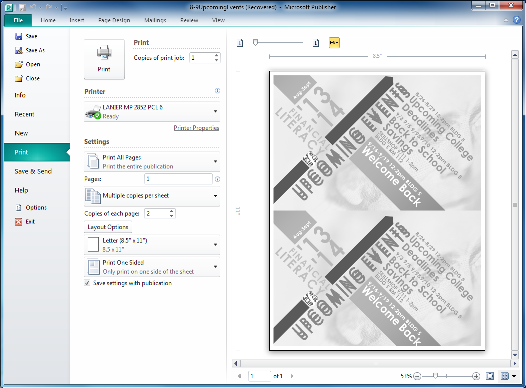Choose Save As in the sidebar
Viewport: 526px width, 388px height.
point(30,50)
